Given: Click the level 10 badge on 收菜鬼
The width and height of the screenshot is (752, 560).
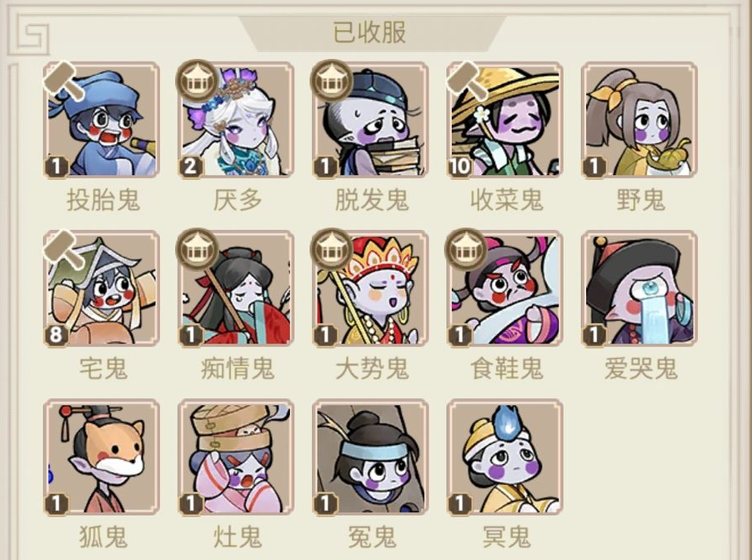Looking at the screenshot, I should tap(459, 167).
